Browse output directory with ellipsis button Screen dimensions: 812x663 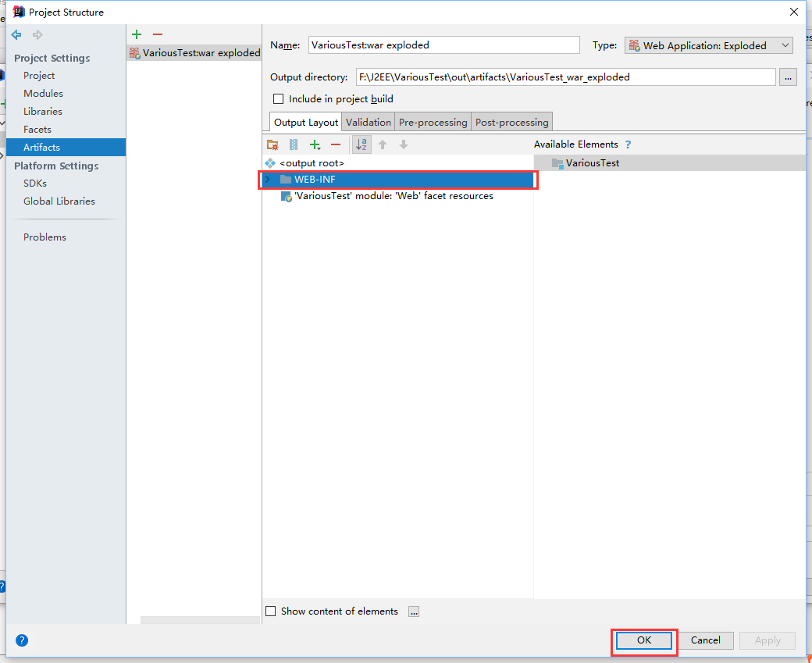click(x=788, y=77)
